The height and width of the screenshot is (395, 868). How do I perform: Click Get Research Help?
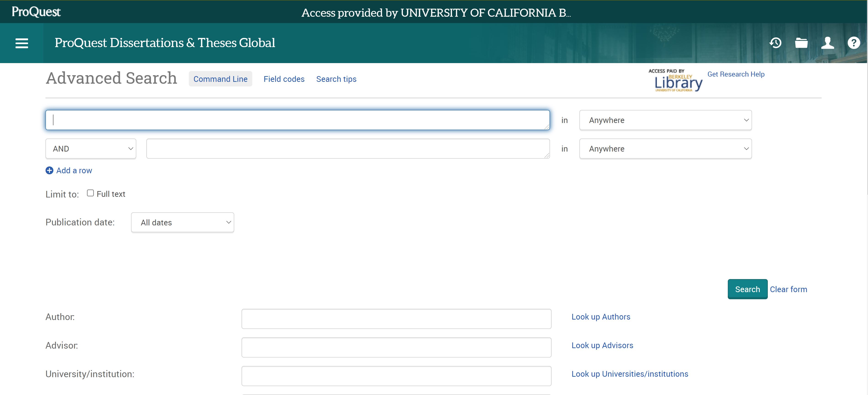(736, 74)
